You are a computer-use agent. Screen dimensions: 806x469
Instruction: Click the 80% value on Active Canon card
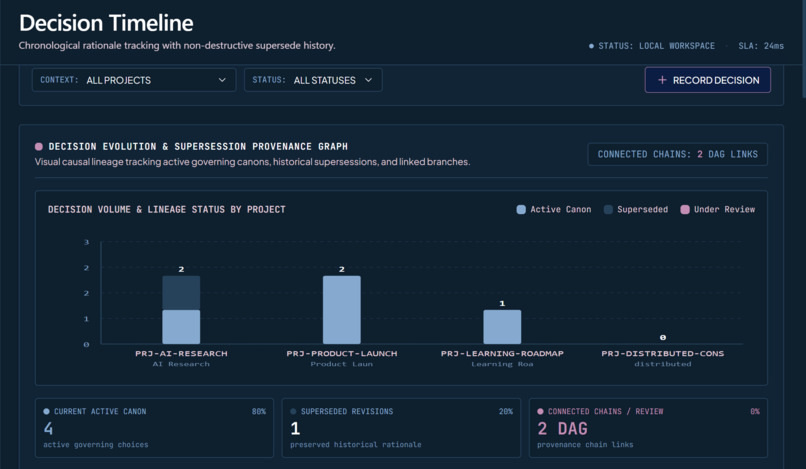tap(259, 411)
